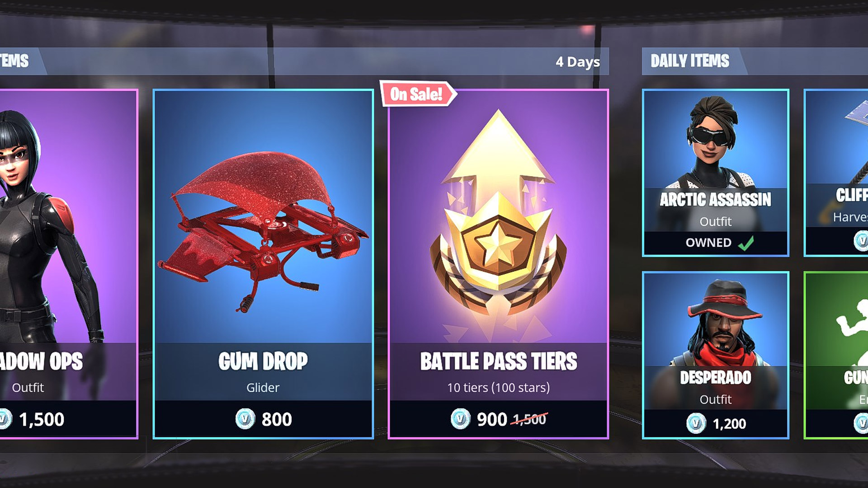Click the green Owned checkmark on Arctic Assassin
This screenshot has height=488, width=868.
point(746,243)
